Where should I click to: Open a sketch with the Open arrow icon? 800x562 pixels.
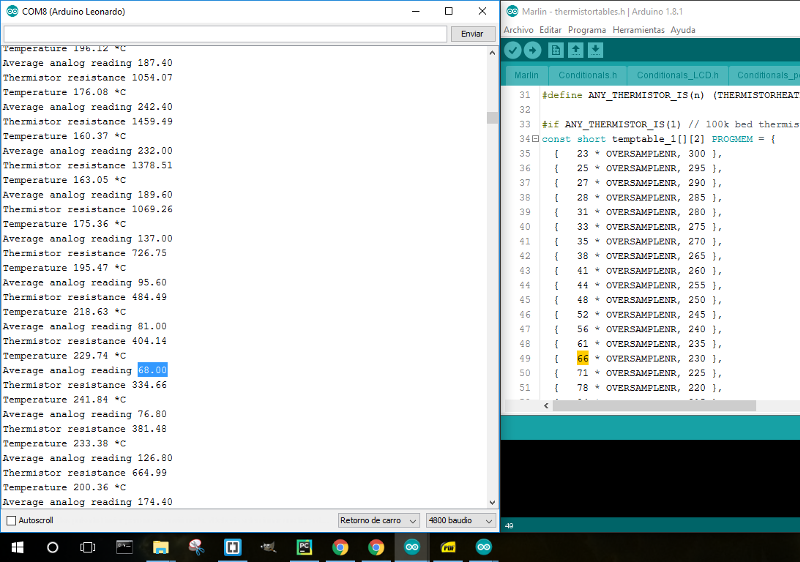576,50
